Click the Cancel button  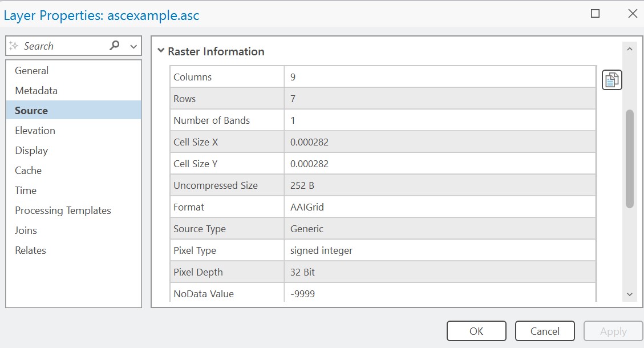[544, 331]
